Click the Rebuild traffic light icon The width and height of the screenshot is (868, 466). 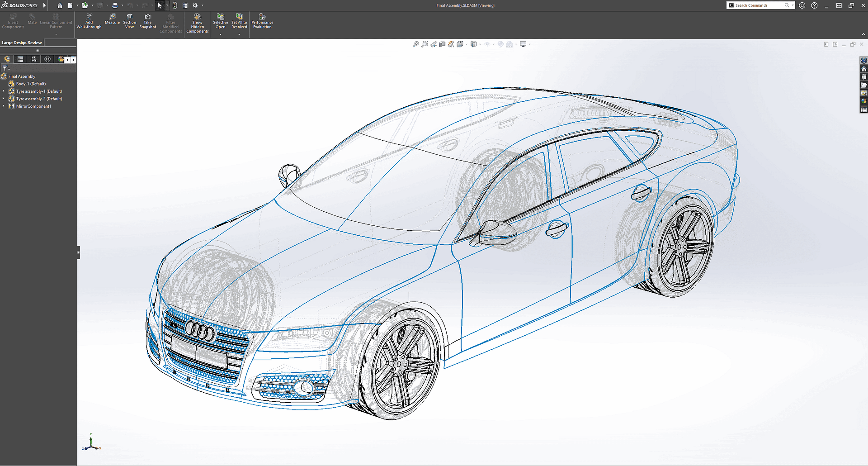tap(175, 5)
